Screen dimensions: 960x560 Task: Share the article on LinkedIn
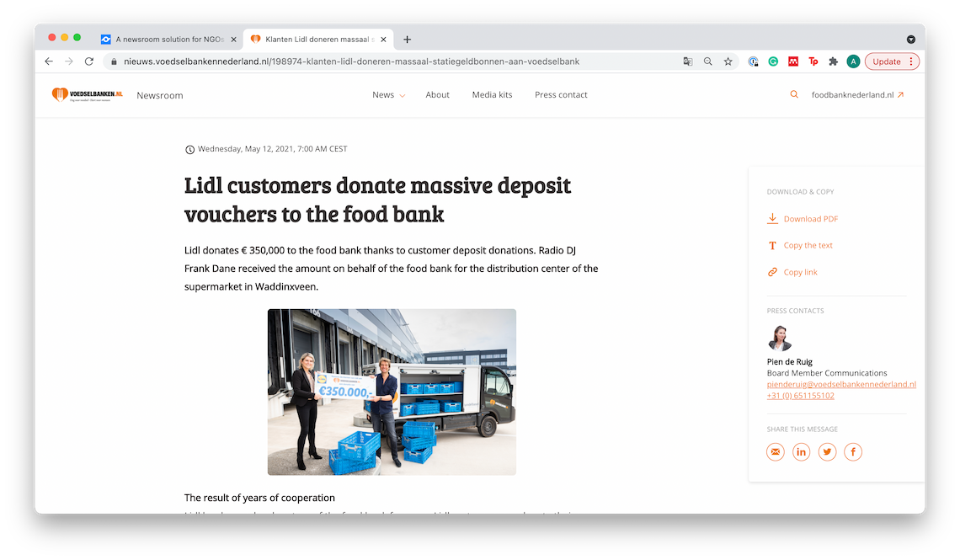click(x=801, y=452)
